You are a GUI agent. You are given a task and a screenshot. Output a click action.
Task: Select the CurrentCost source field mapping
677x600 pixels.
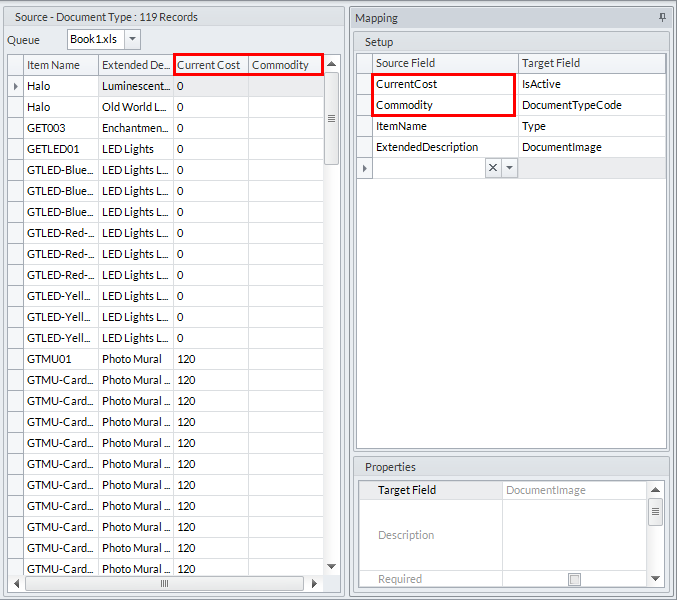click(444, 84)
